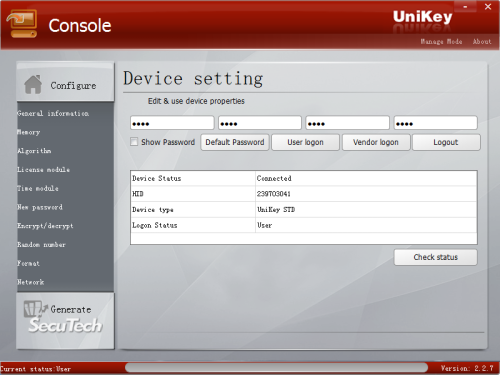Open the Generate section tab
Viewport: 500px width, 375px height.
coord(65,321)
